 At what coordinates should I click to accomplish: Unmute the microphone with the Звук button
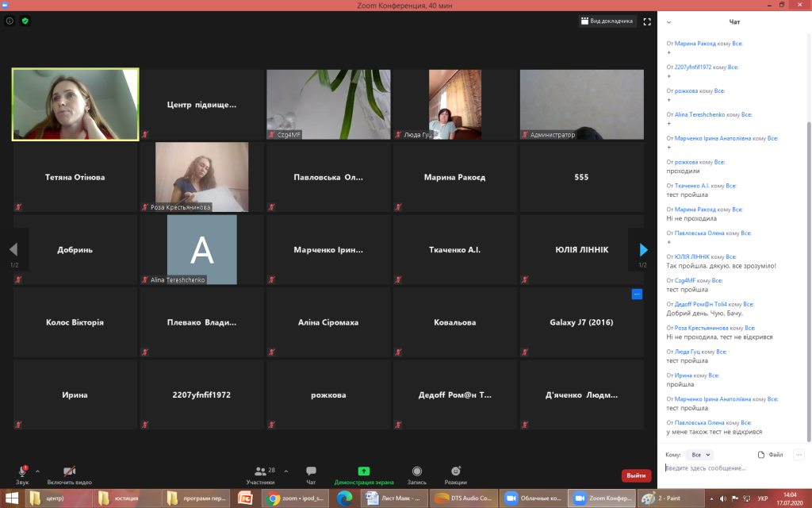click(21, 474)
